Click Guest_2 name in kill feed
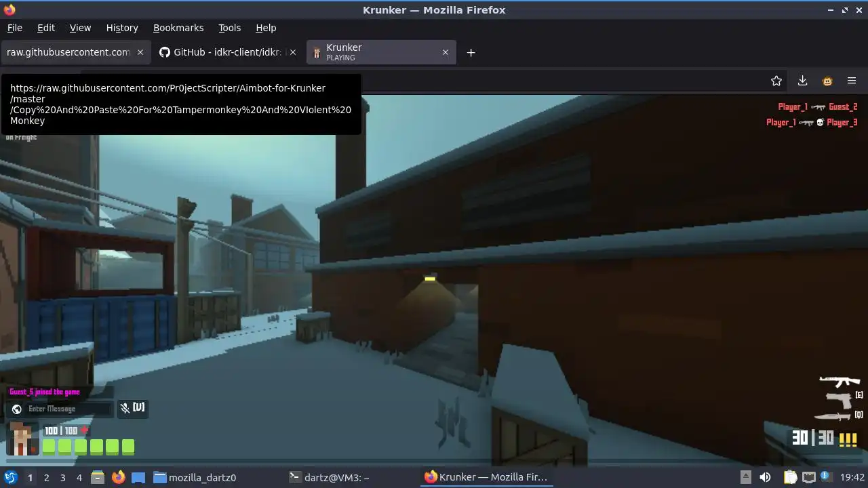This screenshot has width=868, height=488. pyautogui.click(x=843, y=106)
